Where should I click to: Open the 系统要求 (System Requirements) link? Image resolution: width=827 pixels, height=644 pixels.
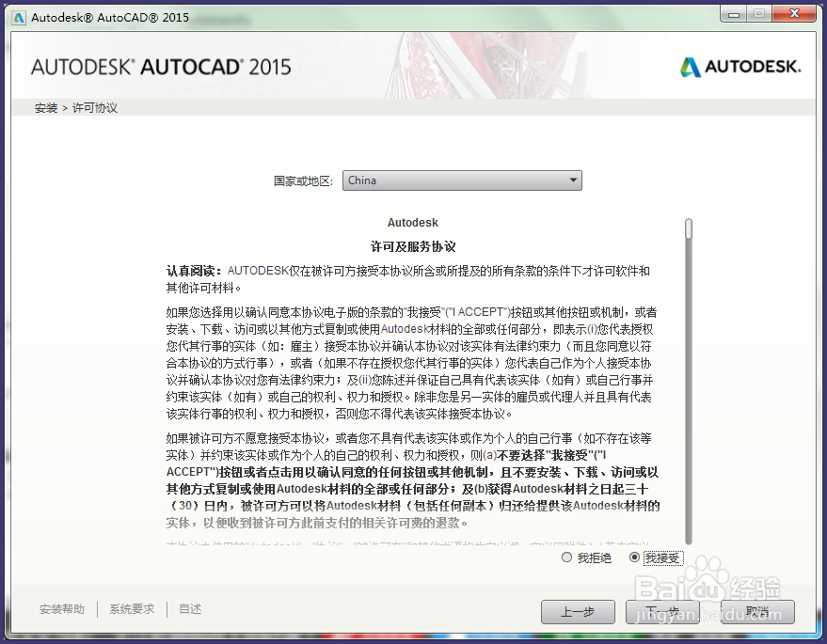[x=131, y=609]
